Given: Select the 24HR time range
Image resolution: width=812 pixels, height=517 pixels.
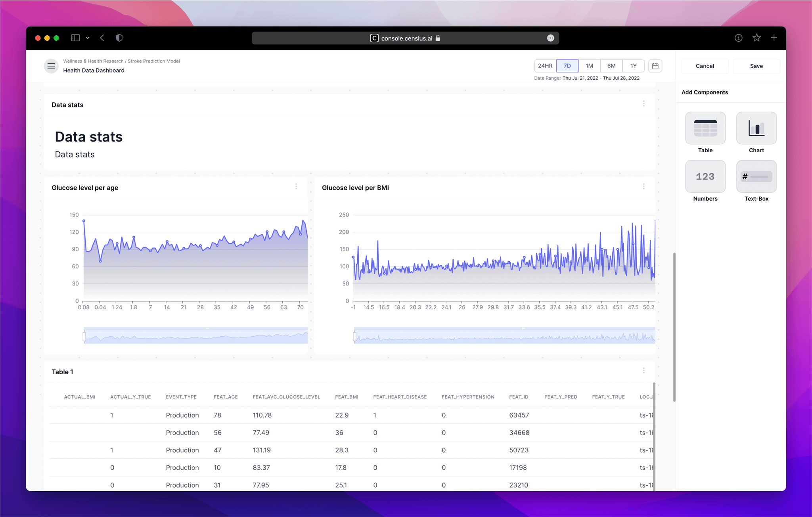Looking at the screenshot, I should point(545,66).
